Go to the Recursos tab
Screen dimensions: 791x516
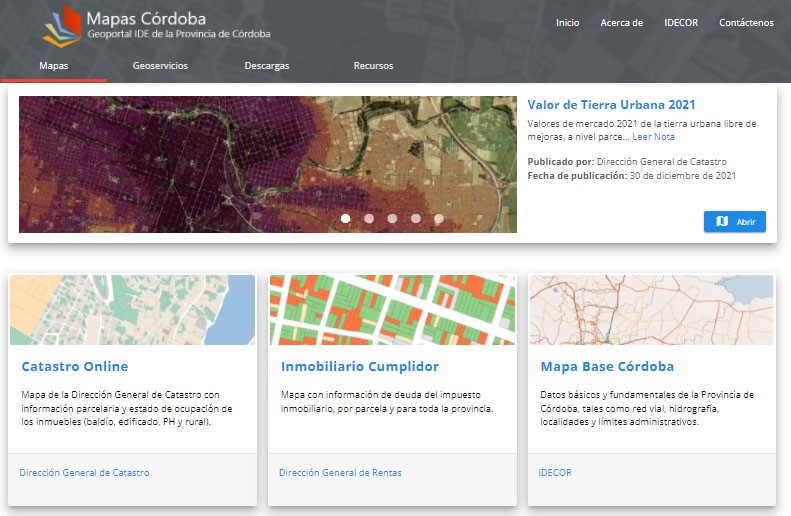(x=373, y=66)
